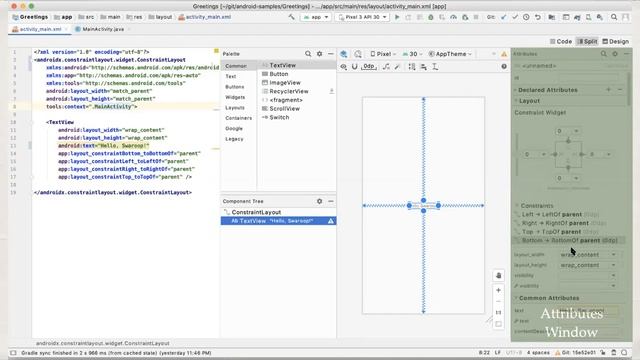Click the id input field in Attributes
640x360 pixels.
click(x=588, y=78)
